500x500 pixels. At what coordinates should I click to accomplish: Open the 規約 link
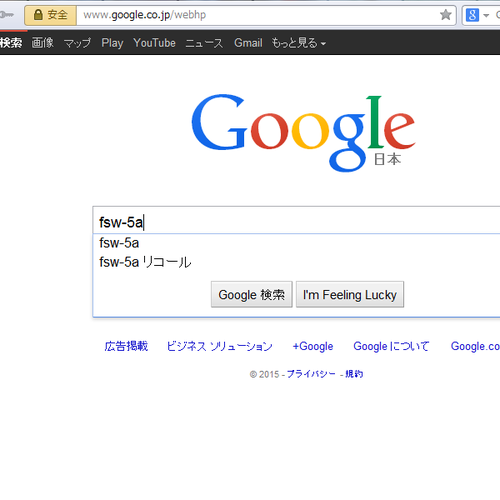pyautogui.click(x=354, y=374)
